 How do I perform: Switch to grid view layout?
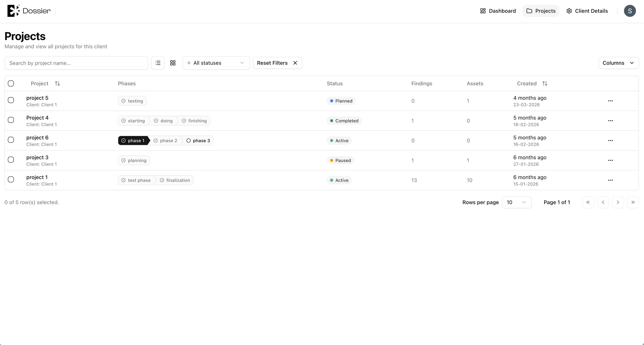coord(173,63)
